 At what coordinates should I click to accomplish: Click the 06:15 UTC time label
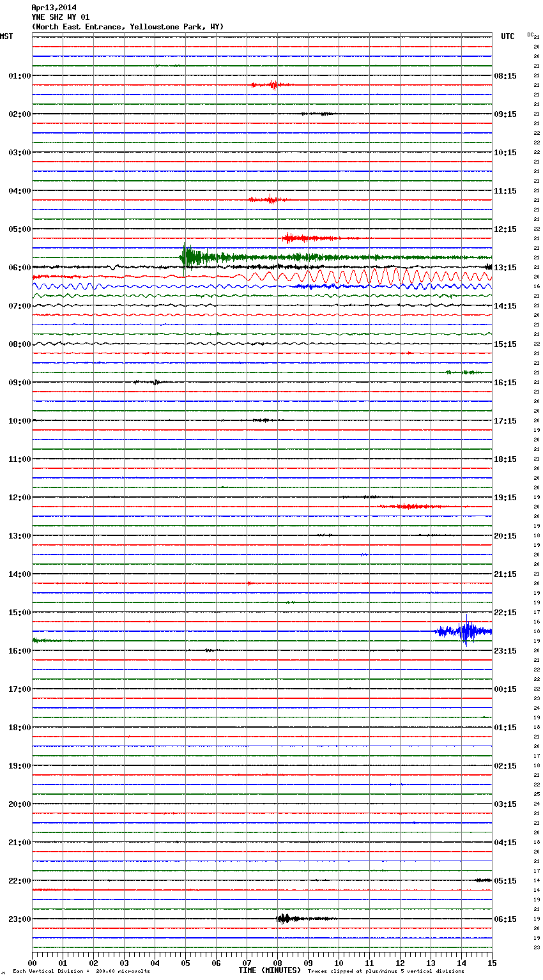point(505,919)
